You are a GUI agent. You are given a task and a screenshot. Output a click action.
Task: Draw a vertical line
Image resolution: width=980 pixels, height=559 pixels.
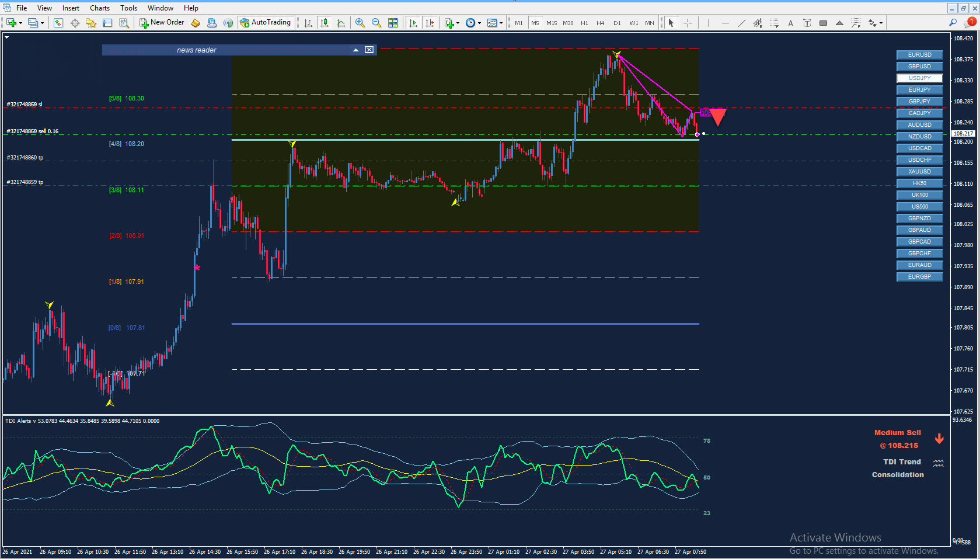[709, 23]
